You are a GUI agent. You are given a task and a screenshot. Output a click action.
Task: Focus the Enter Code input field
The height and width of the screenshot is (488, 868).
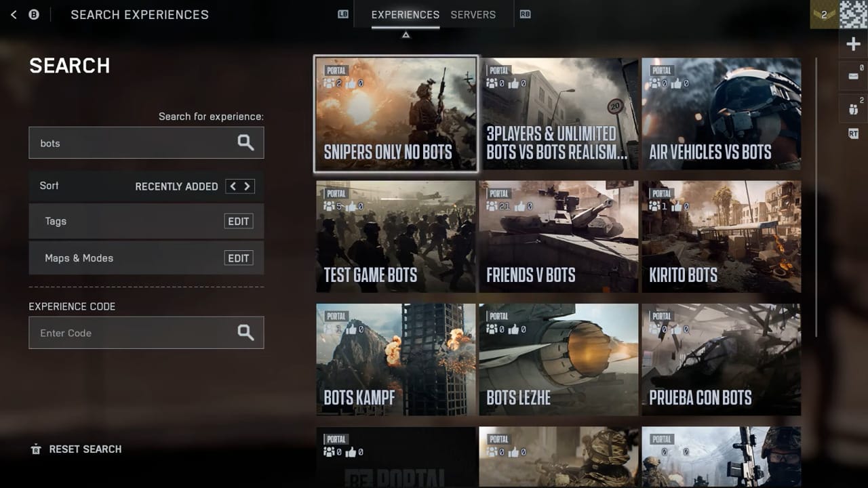pyautogui.click(x=132, y=333)
